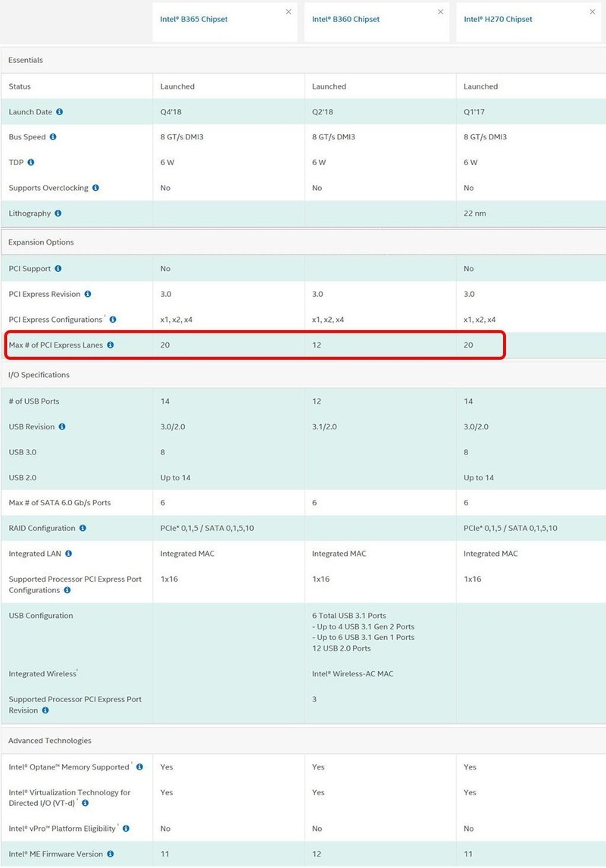The image size is (606, 868).
Task: Select the USB 2.0 row label
Action: click(22, 478)
